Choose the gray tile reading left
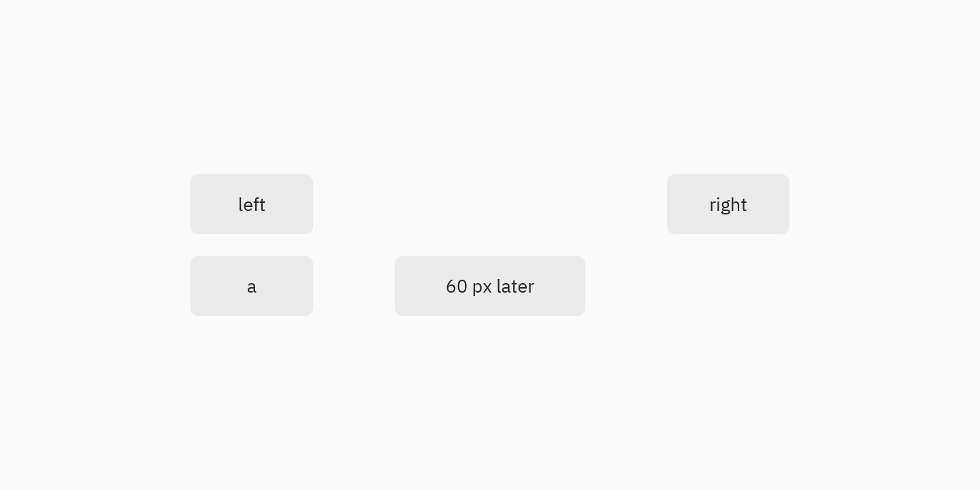Image resolution: width=980 pixels, height=490 pixels. coord(252,204)
